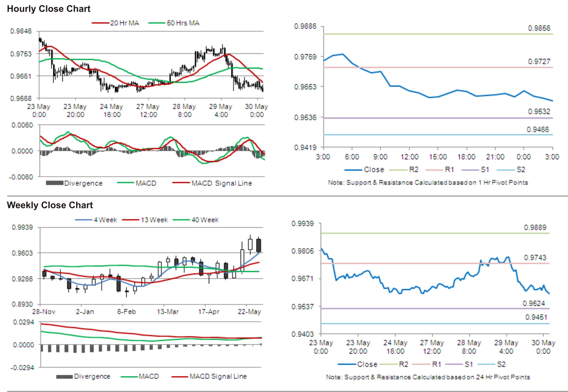Viewport: 568px width, 392px height.
Task: Click the 0.0060 MACD axis value
Action: (22, 125)
